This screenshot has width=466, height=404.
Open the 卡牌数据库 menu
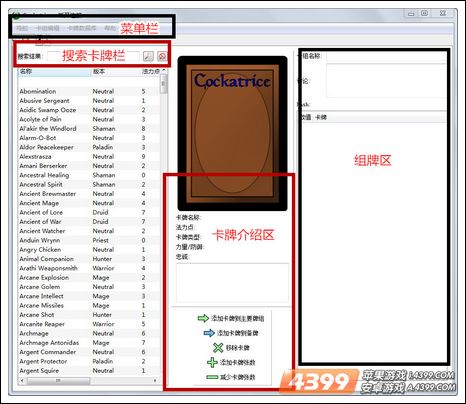pos(82,28)
